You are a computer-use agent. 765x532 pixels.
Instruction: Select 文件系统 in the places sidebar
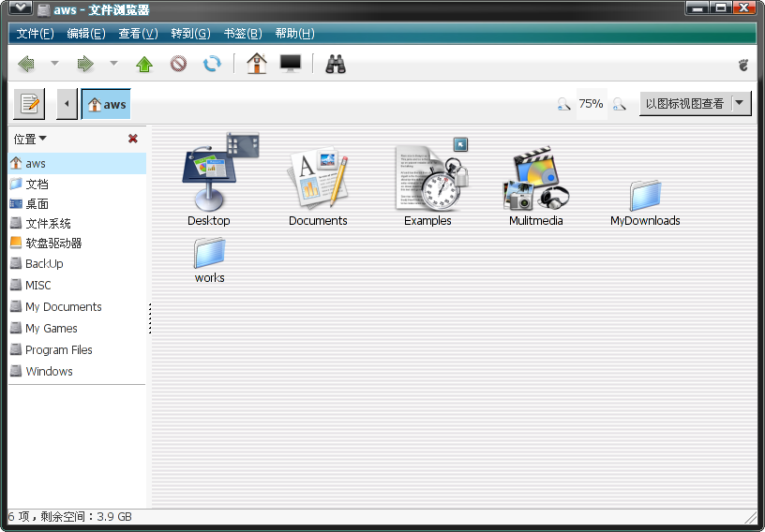[77, 223]
